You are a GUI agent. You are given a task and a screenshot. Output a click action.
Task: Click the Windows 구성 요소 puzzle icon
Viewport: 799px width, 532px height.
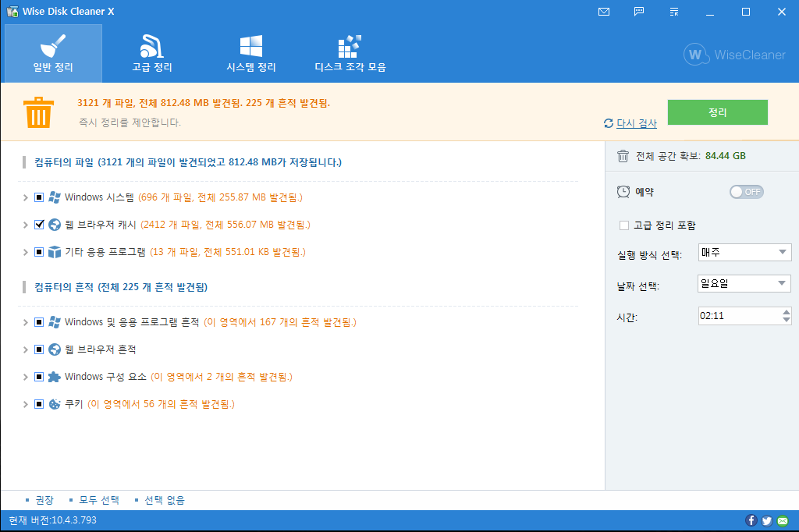point(55,377)
